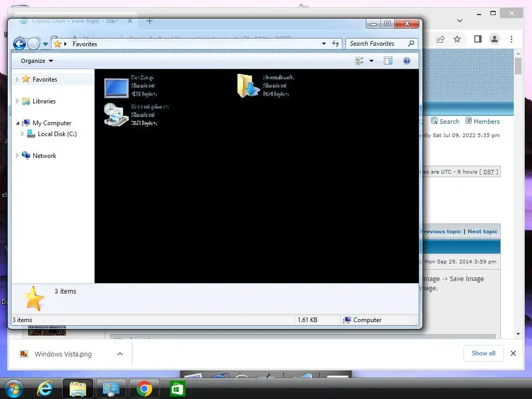Change view with the view icon
The image size is (532, 399).
tap(360, 61)
